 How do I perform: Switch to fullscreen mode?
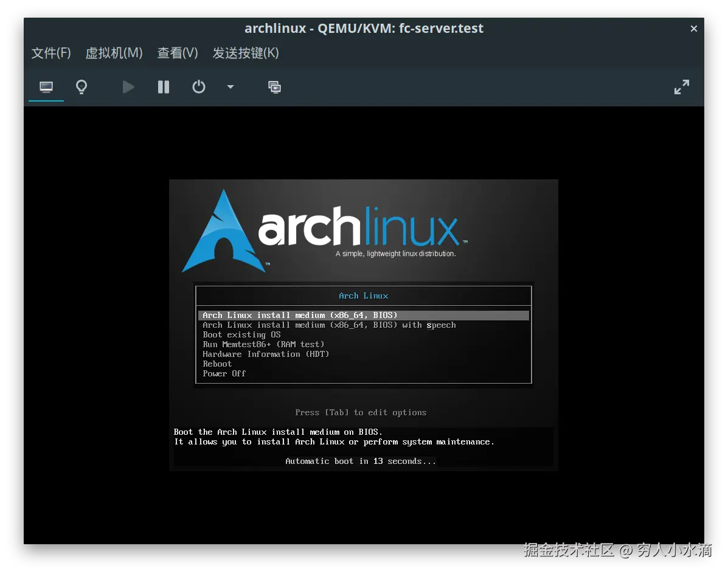pos(682,87)
